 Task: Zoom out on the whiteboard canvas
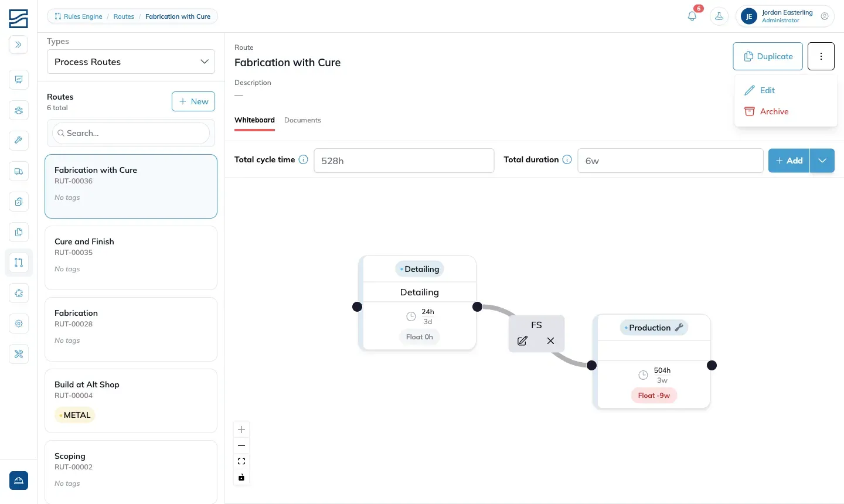point(241,445)
